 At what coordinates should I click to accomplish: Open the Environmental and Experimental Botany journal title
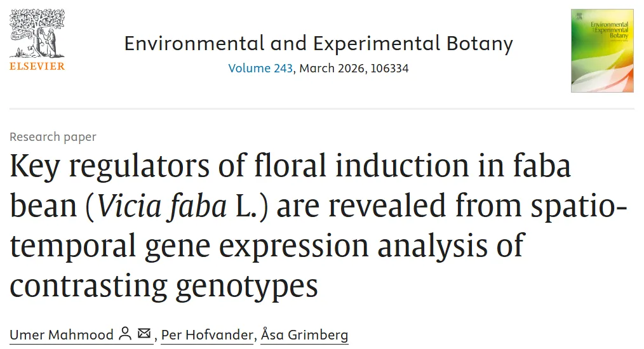[318, 43]
